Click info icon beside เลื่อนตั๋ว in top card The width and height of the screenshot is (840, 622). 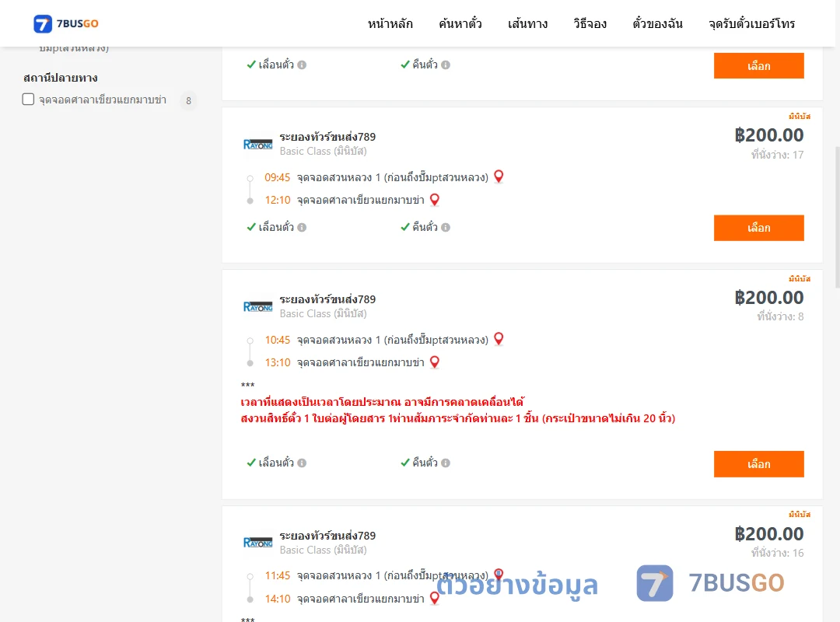coord(302,65)
